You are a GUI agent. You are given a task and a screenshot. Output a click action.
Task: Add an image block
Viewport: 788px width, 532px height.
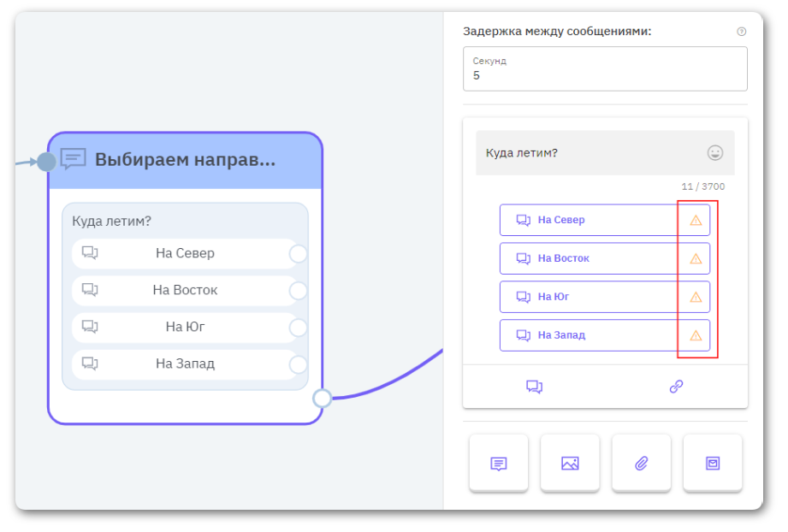[x=570, y=464]
